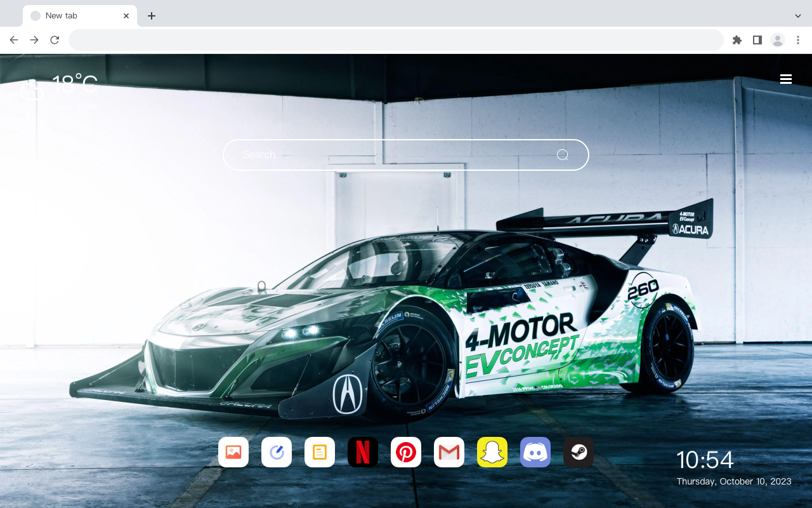This screenshot has width=812, height=508.
Task: Click the search magnifier icon
Action: tap(562, 155)
